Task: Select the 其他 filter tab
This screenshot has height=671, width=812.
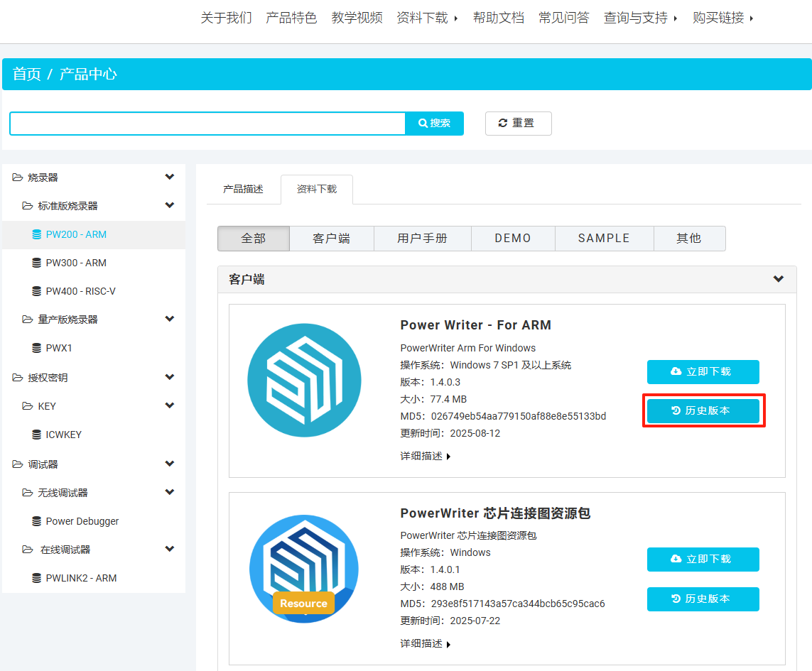Action: pos(689,238)
